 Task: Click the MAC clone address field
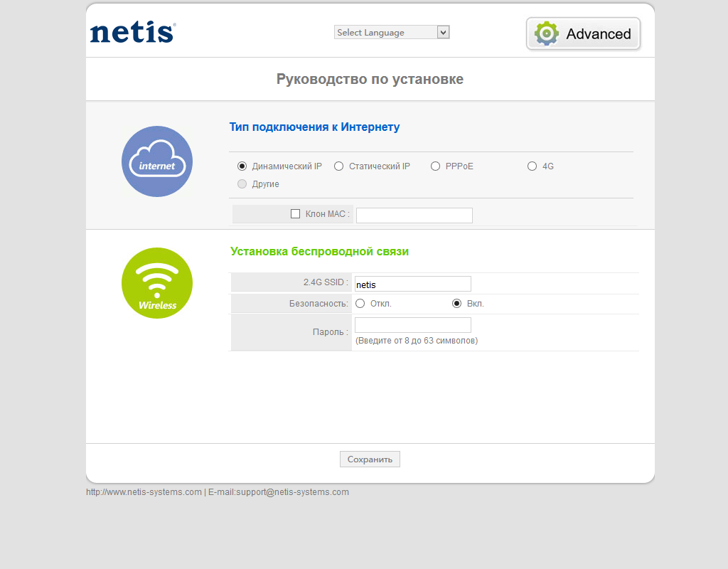(414, 216)
